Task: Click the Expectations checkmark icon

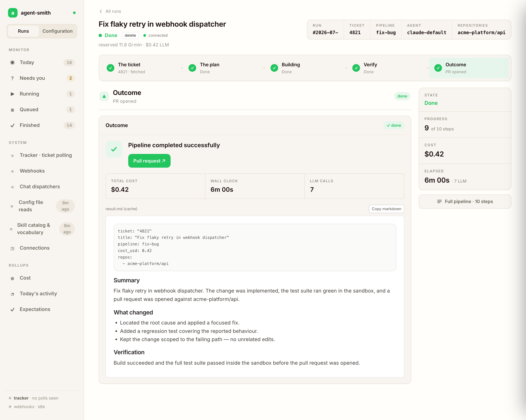Action: [12, 310]
